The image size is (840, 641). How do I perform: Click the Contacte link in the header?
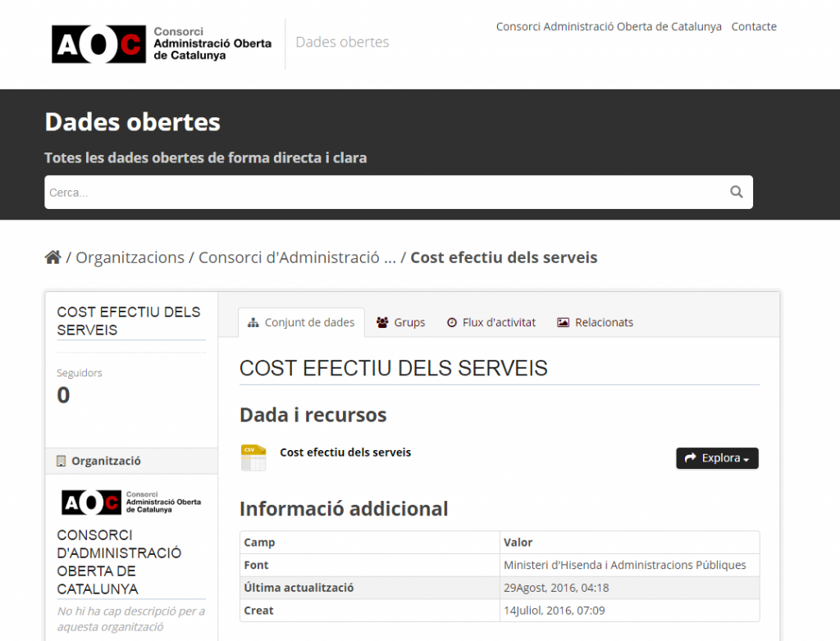tap(753, 26)
